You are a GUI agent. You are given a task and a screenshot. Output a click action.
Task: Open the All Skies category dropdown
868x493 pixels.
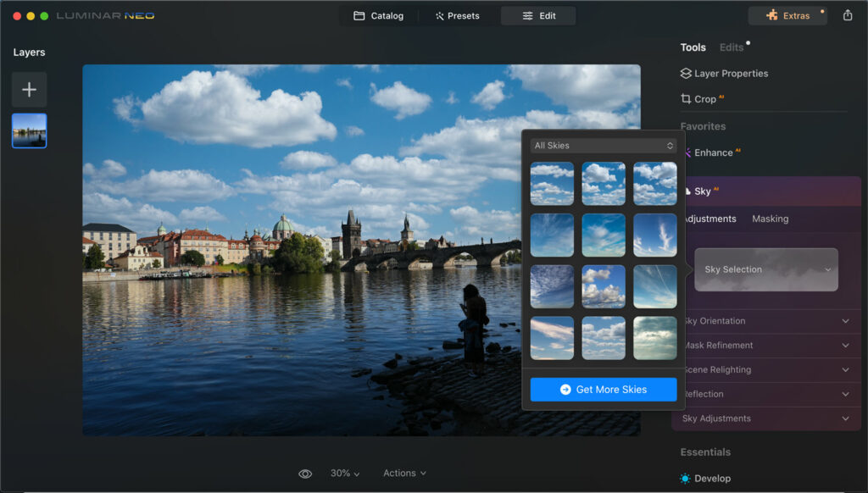(603, 146)
